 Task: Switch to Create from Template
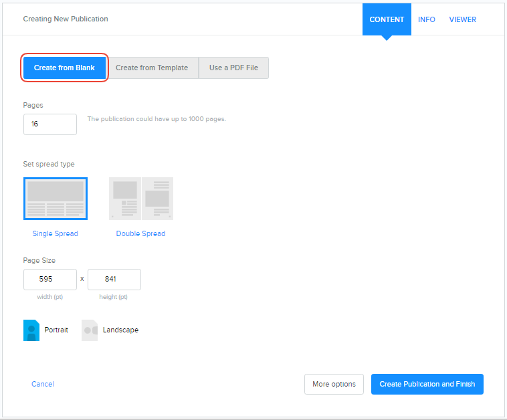coord(153,68)
